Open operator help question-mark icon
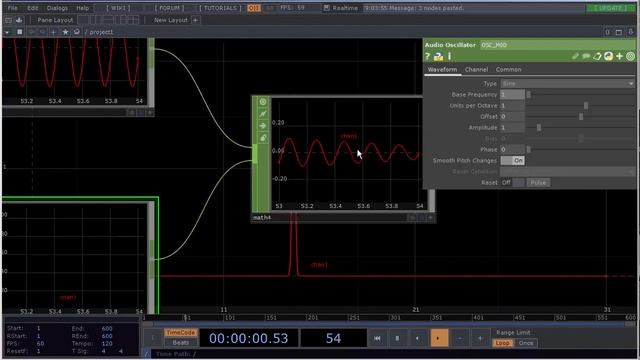 click(x=427, y=56)
